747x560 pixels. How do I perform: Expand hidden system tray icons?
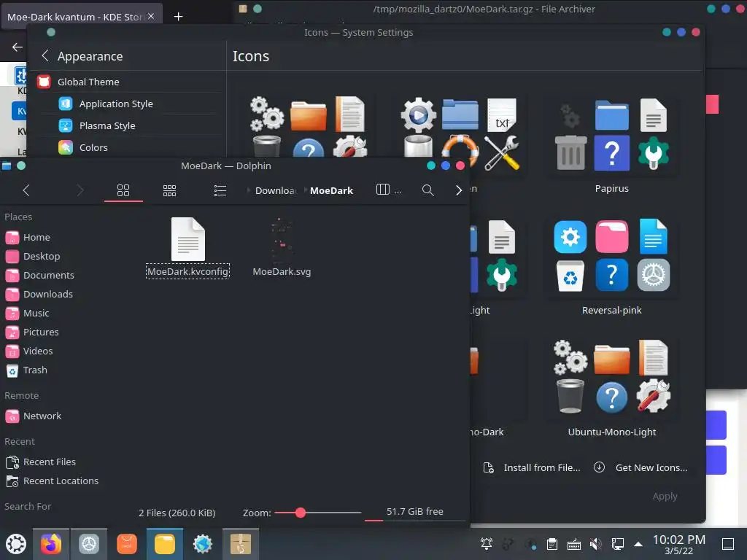click(x=638, y=544)
